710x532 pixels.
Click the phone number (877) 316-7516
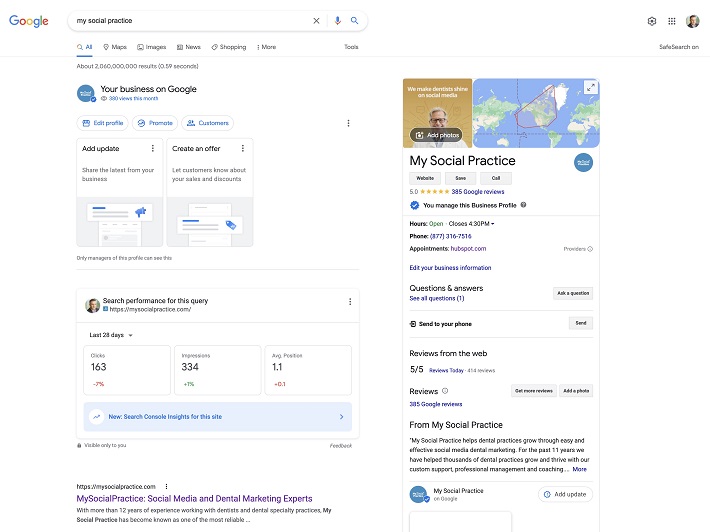pyautogui.click(x=451, y=236)
